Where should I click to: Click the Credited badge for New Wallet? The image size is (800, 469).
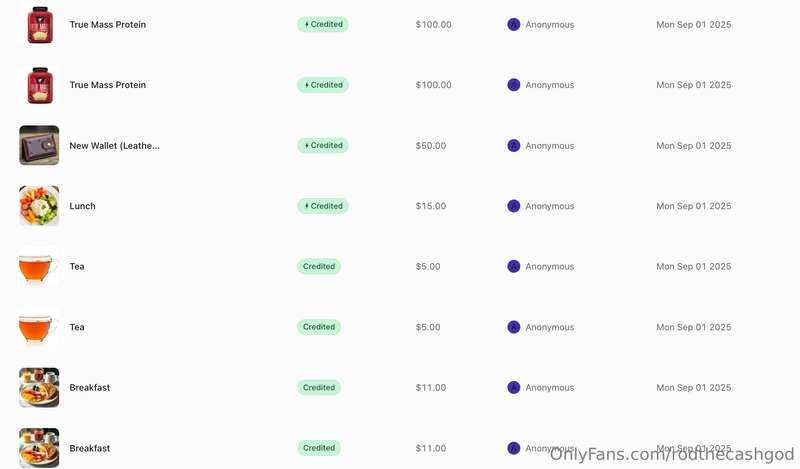(323, 145)
